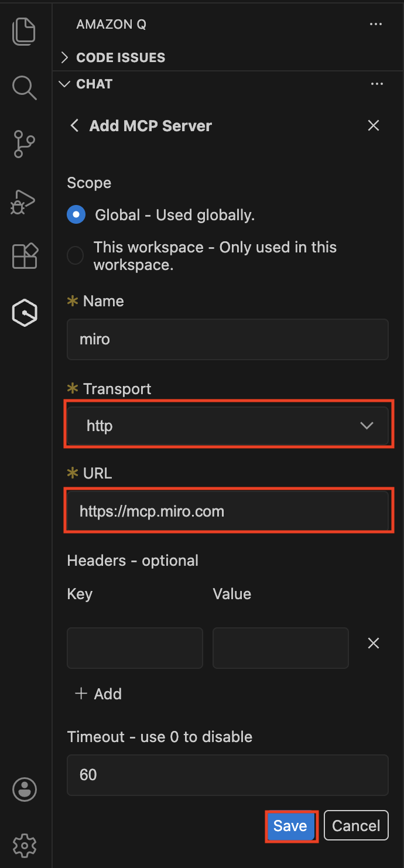This screenshot has height=868, width=404.
Task: Open the Accounts menu icon
Action: [25, 790]
